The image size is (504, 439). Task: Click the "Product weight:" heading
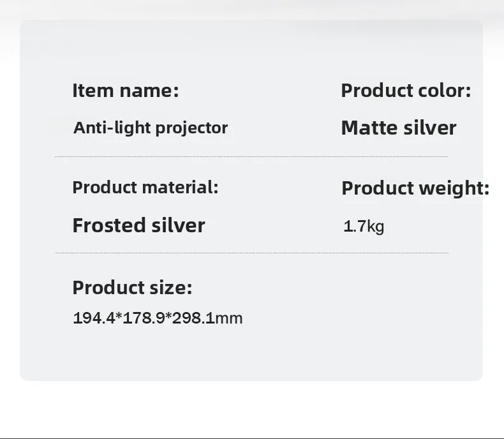pyautogui.click(x=415, y=188)
